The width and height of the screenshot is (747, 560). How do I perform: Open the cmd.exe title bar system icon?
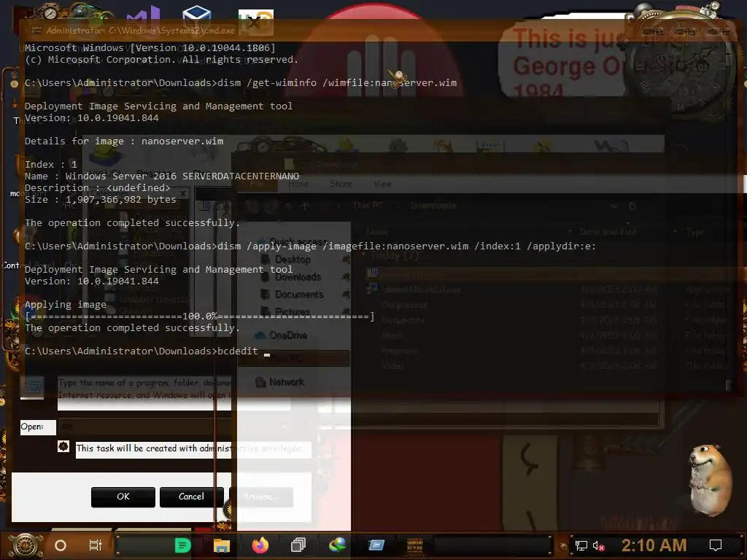36,30
